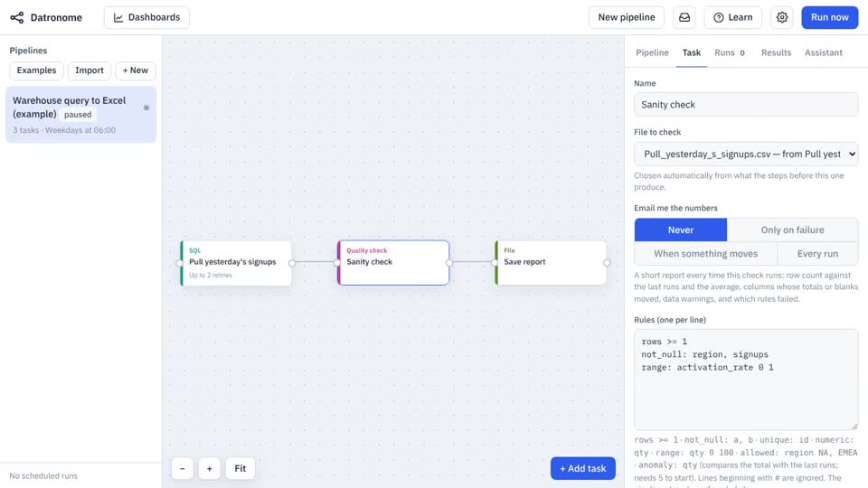
Task: Add a task to the pipeline
Action: (x=583, y=469)
